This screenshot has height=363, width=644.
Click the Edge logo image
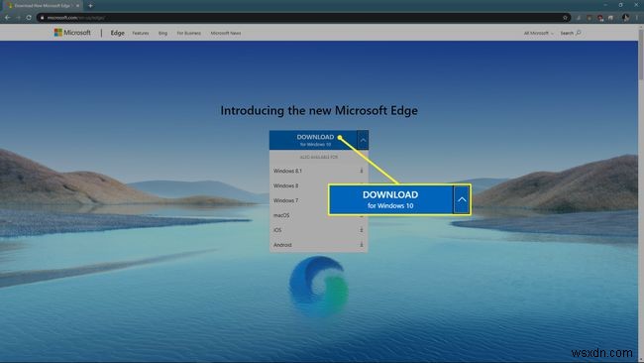319,286
